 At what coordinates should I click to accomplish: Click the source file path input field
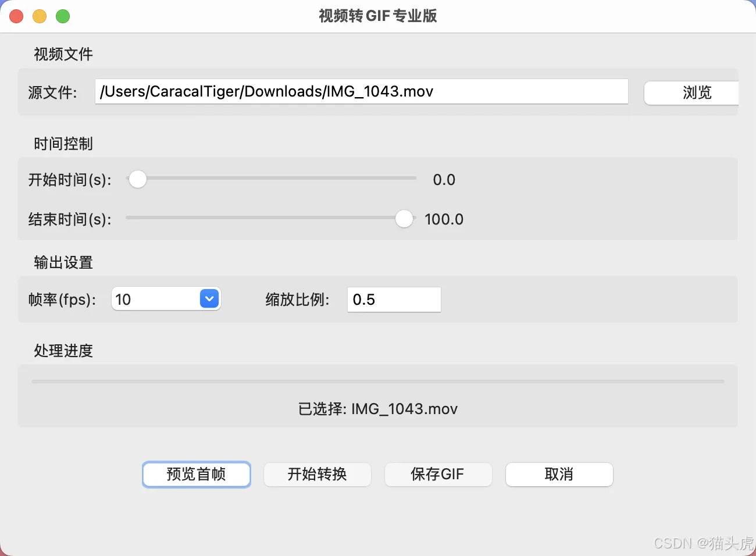pos(362,91)
